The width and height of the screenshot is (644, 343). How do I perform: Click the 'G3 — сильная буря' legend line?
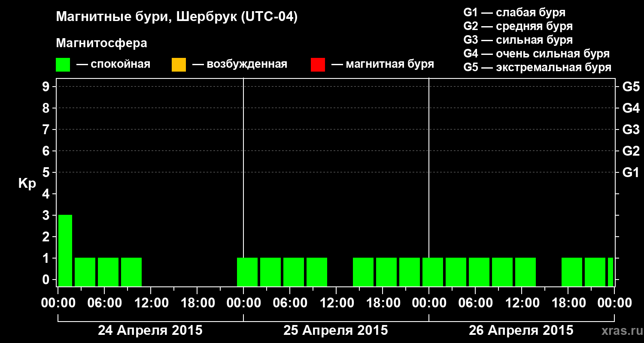[x=518, y=40]
